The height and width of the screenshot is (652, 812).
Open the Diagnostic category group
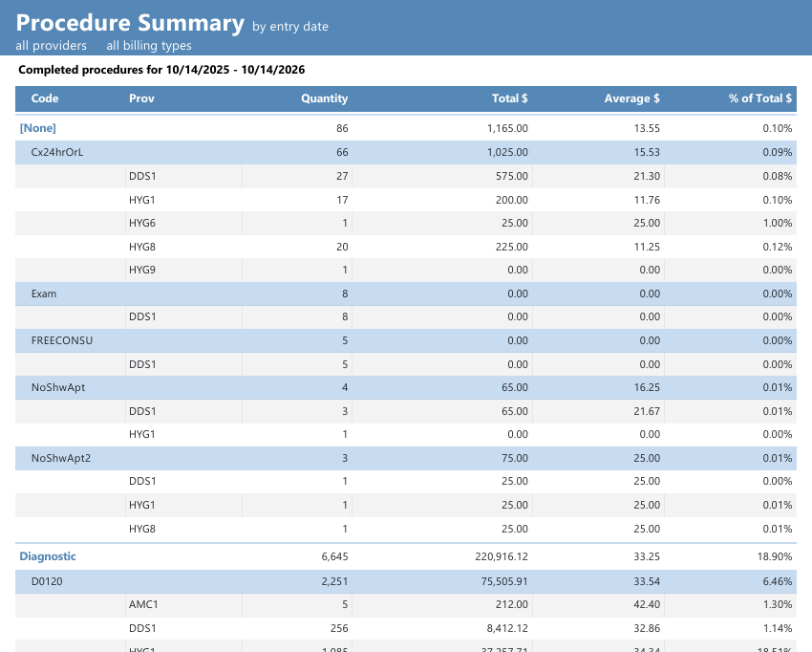tap(48, 556)
